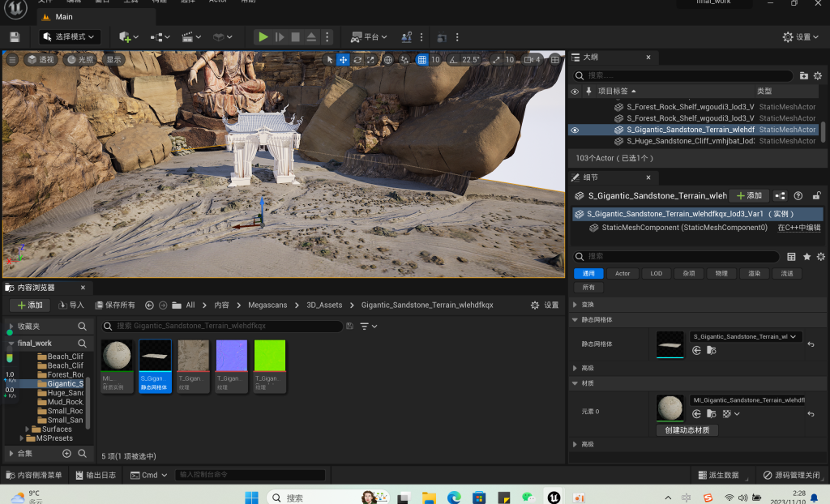Image resolution: width=830 pixels, height=504 pixels.
Task: Switch to the Actor details filter tab
Action: [x=622, y=274]
